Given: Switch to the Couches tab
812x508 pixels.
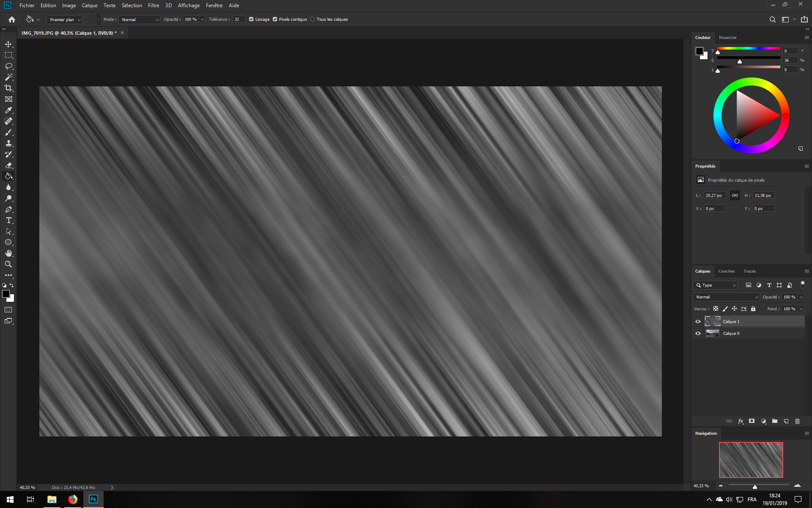Looking at the screenshot, I should pyautogui.click(x=727, y=271).
